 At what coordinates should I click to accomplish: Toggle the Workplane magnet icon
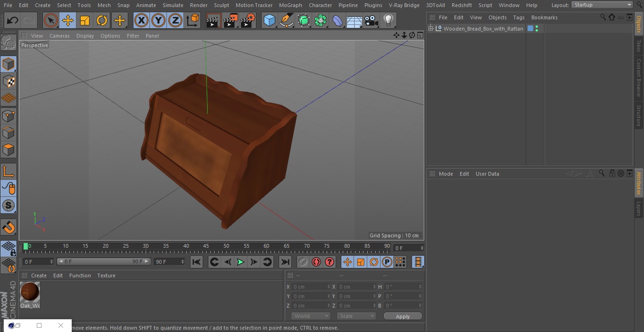pyautogui.click(x=8, y=227)
